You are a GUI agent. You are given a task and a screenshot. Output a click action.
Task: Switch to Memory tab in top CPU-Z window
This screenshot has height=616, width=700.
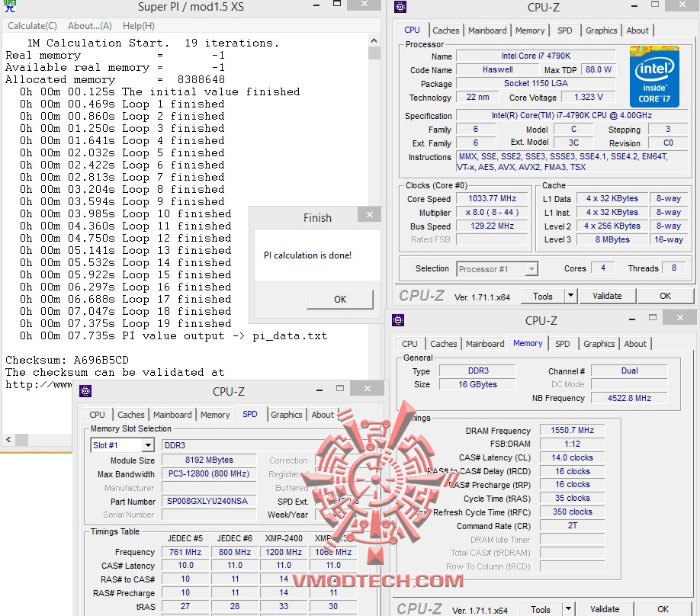pos(530,30)
